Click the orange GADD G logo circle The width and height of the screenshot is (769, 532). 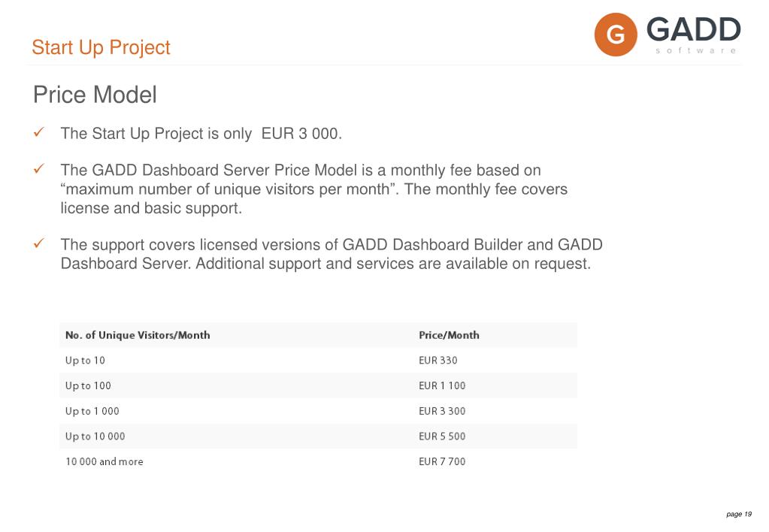coord(616,35)
